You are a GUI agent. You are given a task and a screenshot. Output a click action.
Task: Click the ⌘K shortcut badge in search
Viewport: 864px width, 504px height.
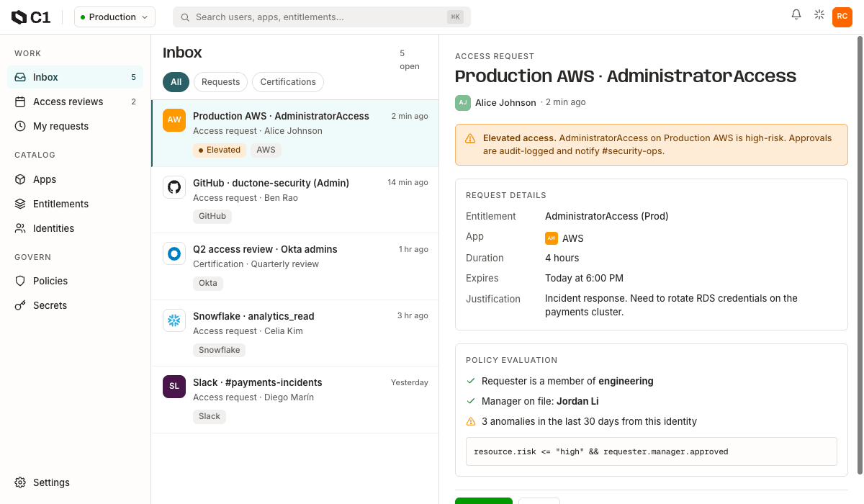[x=455, y=17]
